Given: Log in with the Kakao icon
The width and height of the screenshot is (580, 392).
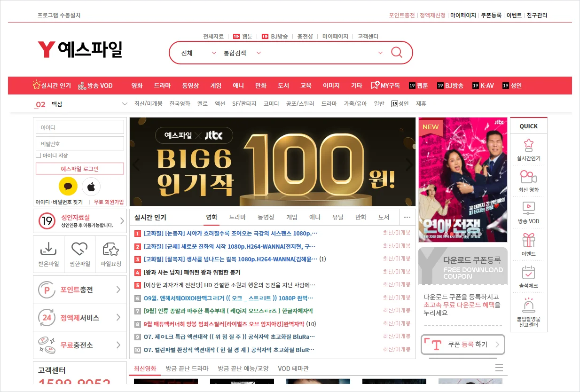Looking at the screenshot, I should click(68, 187).
